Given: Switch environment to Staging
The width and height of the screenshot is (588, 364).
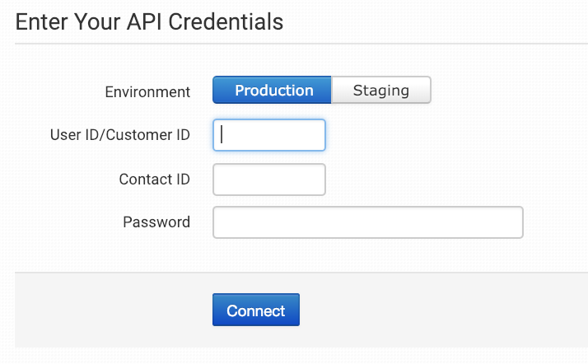Looking at the screenshot, I should (x=380, y=91).
